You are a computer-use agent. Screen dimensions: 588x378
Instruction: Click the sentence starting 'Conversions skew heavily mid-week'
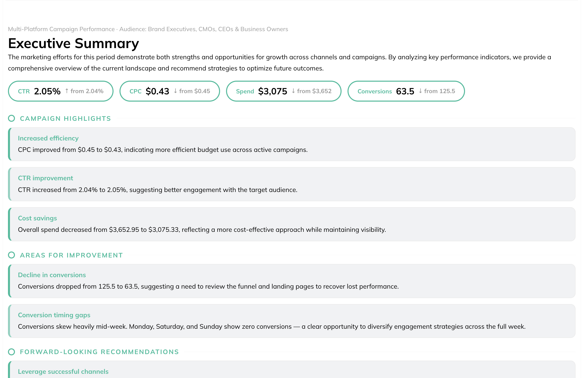[272, 326]
